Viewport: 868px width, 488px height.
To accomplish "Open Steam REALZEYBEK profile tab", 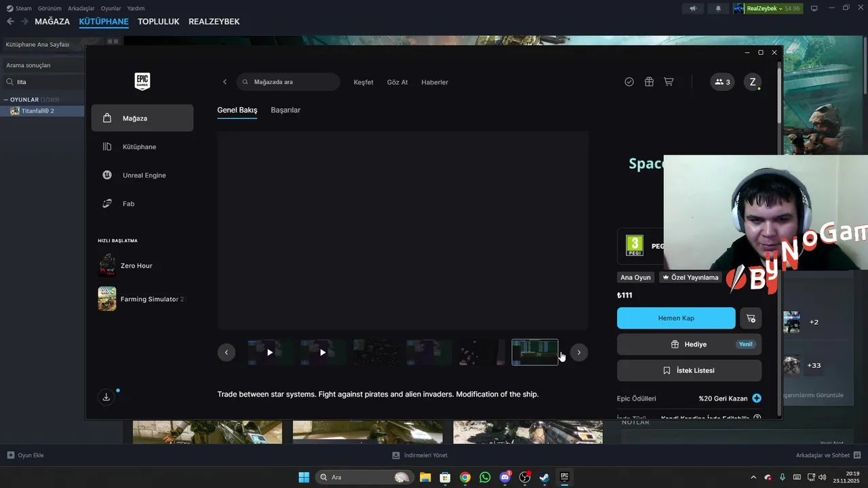I will pos(214,22).
